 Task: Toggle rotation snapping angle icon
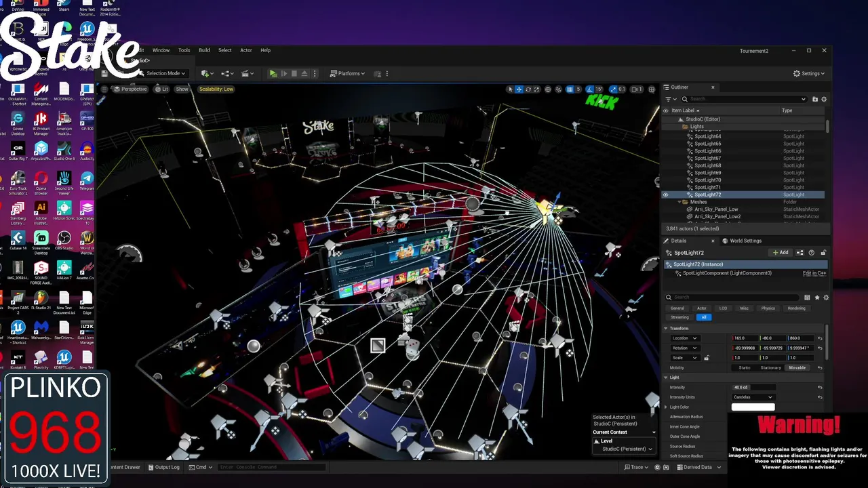[x=590, y=89]
